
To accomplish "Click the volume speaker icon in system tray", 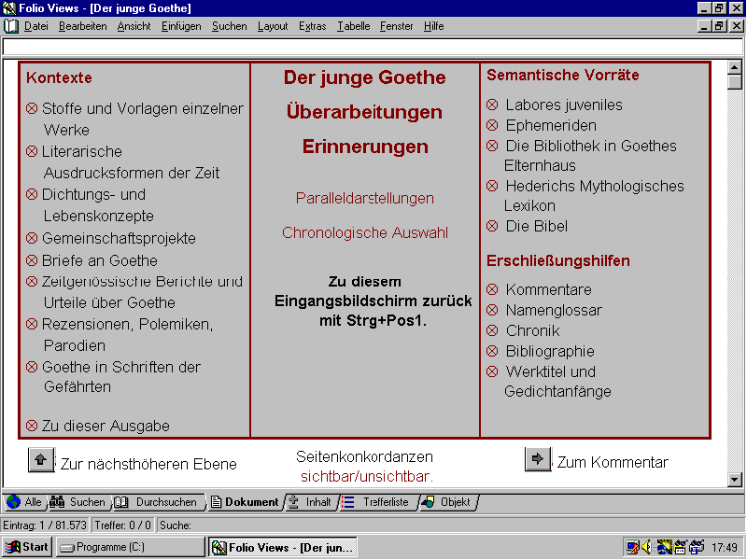I will (x=646, y=547).
